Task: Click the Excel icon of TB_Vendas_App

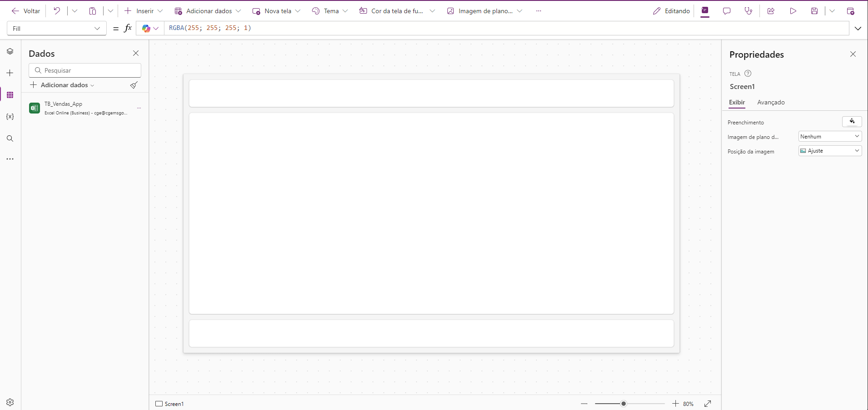Action: tap(35, 108)
